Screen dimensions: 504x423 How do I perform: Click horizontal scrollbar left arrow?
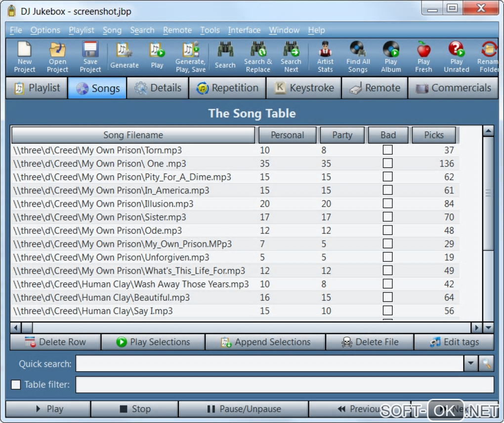click(x=15, y=328)
